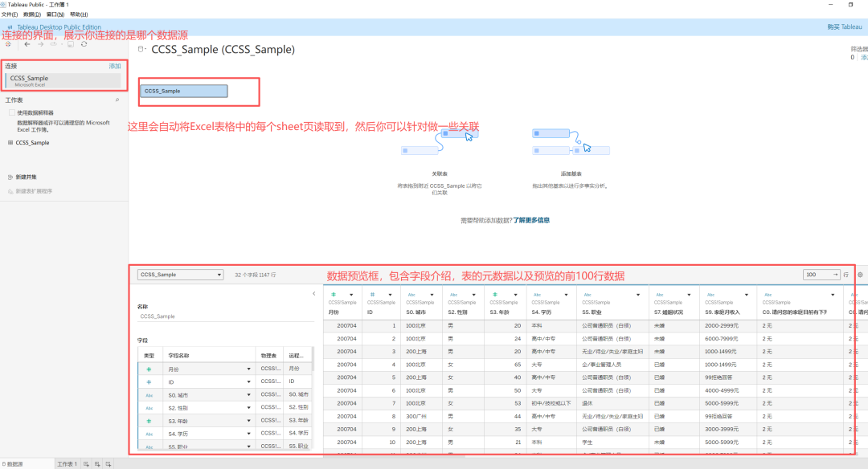This screenshot has width=868, height=469.
Task: Open dropdown arrow on S0. 城市 column header
Action: point(432,295)
